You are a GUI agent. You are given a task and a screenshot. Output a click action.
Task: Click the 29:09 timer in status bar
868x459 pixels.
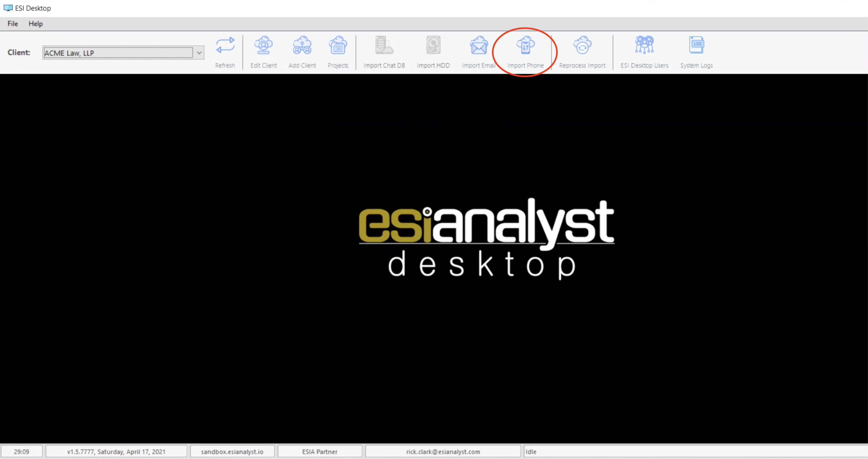pos(22,452)
